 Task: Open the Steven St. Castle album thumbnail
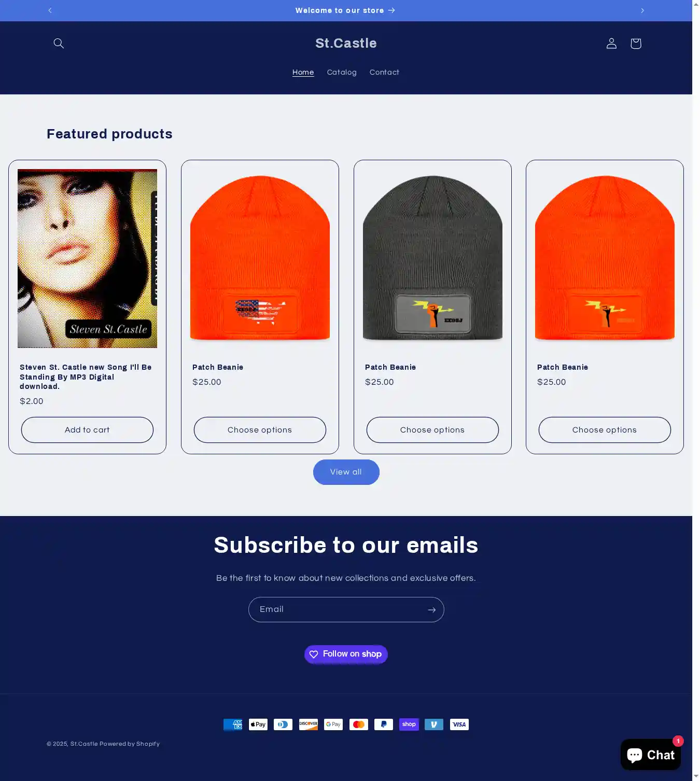87,258
